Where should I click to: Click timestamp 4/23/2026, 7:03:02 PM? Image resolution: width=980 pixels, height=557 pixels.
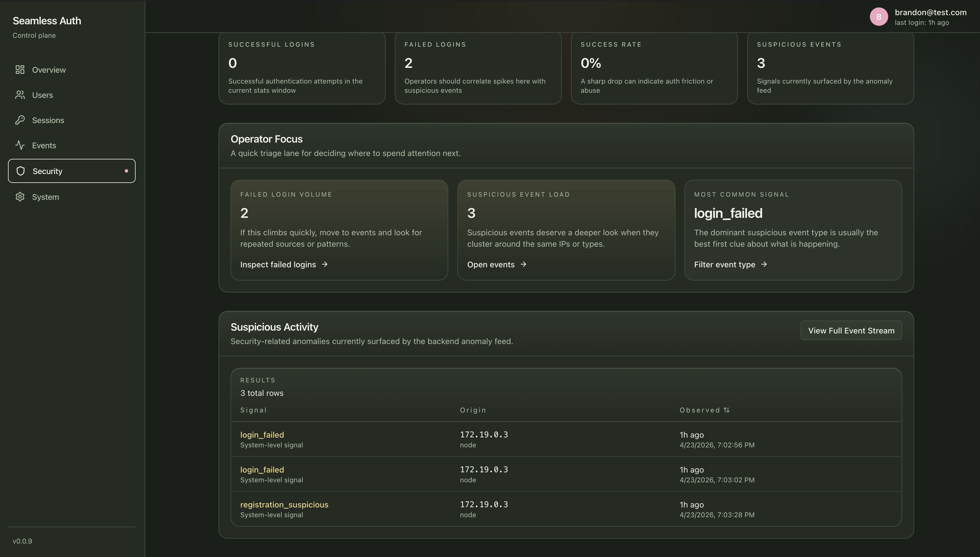pos(717,480)
